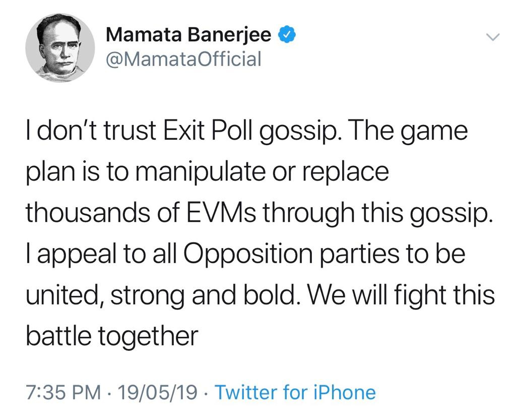Click the word manipulate in tweet
The image size is (516, 420).
point(205,172)
